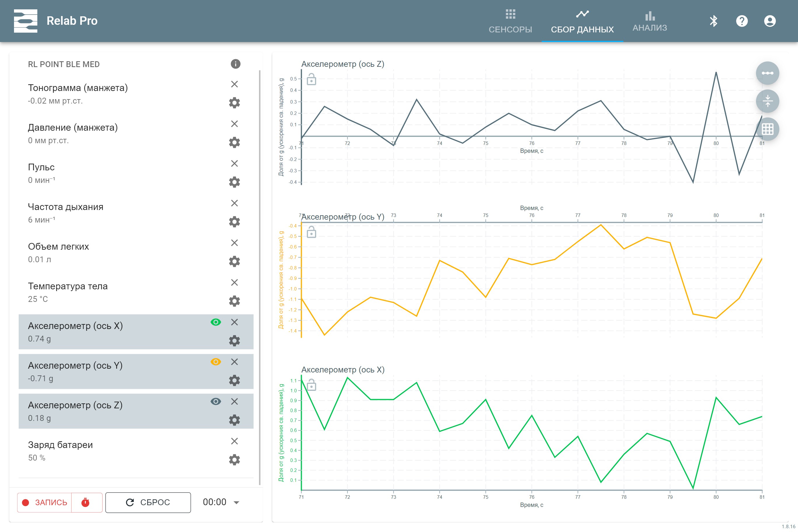Toggle orange eye for Акселерометр (ось Y)
The image size is (798, 532).
click(x=216, y=362)
